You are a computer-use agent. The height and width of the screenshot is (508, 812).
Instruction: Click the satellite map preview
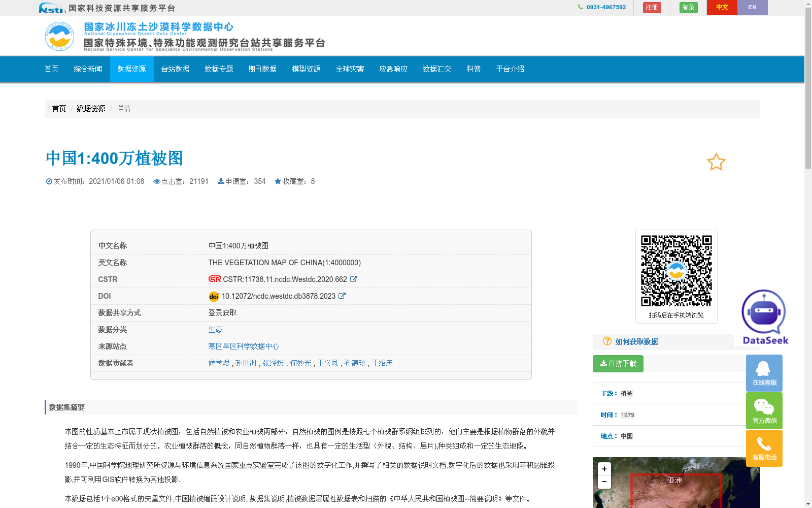(676, 483)
